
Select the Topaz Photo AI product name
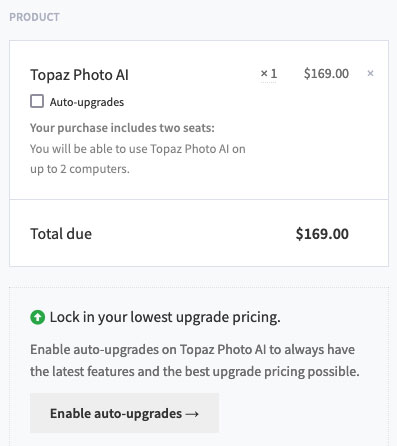click(x=79, y=75)
